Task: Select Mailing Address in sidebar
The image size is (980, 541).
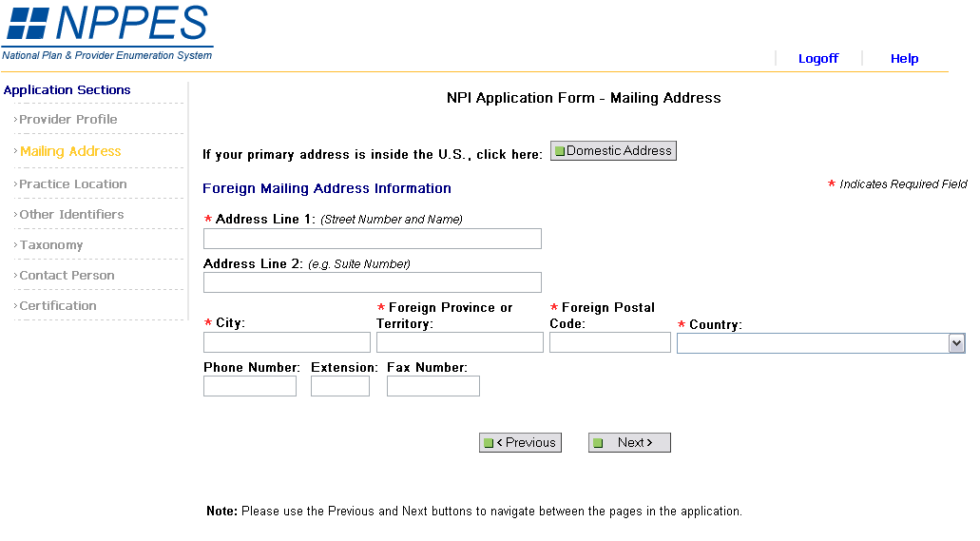Action: point(70,151)
